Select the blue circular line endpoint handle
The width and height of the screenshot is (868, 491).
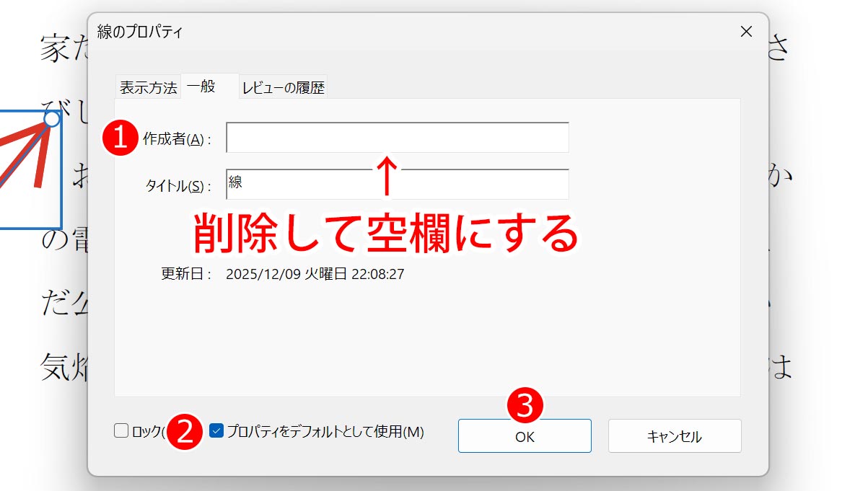(x=52, y=118)
